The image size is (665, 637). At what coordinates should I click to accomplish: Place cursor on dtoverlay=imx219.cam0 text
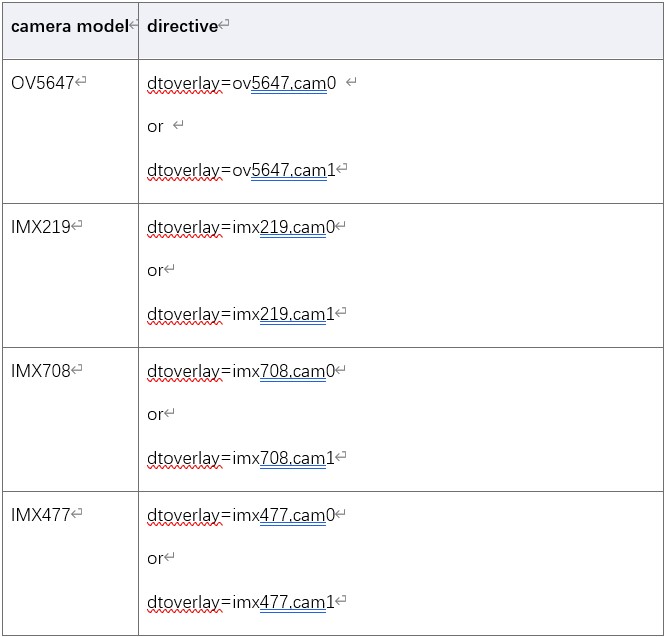click(x=241, y=227)
